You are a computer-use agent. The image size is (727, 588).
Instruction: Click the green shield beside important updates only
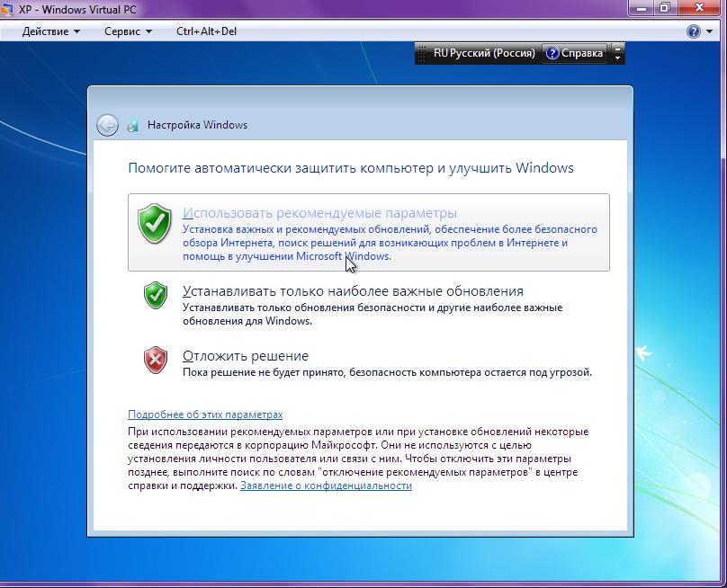coord(156,295)
